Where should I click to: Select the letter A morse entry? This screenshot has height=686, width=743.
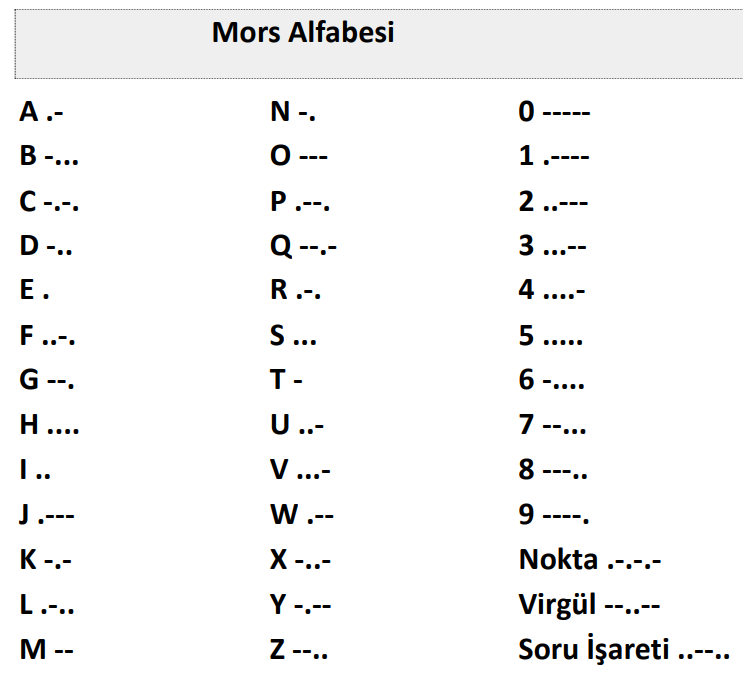tap(41, 112)
